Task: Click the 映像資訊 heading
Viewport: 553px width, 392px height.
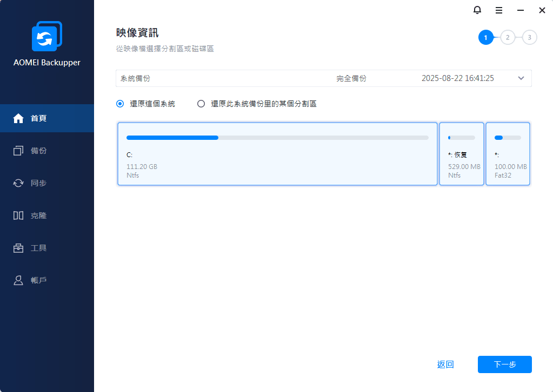Action: click(x=137, y=33)
